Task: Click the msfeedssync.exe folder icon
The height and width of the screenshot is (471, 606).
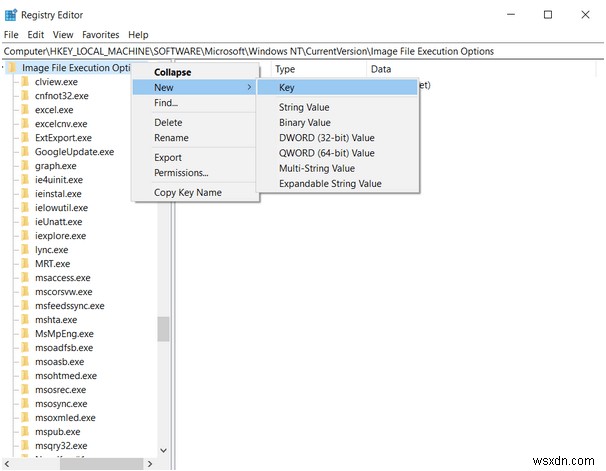Action: (x=25, y=306)
